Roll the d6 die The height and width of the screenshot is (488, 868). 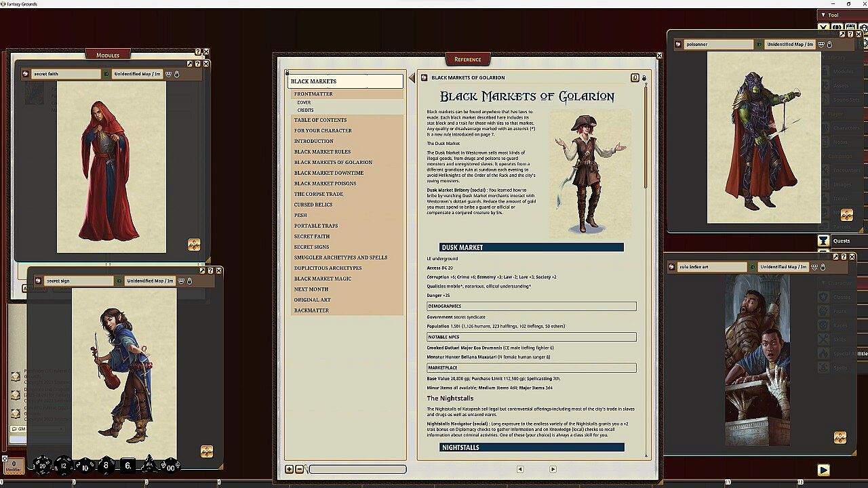(x=127, y=465)
